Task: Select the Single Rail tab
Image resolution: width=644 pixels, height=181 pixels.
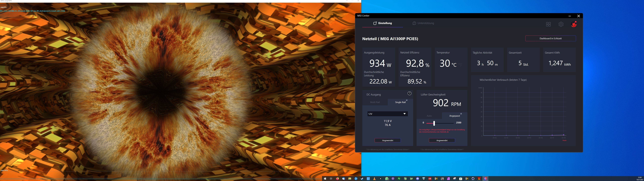Action: pos(400,102)
